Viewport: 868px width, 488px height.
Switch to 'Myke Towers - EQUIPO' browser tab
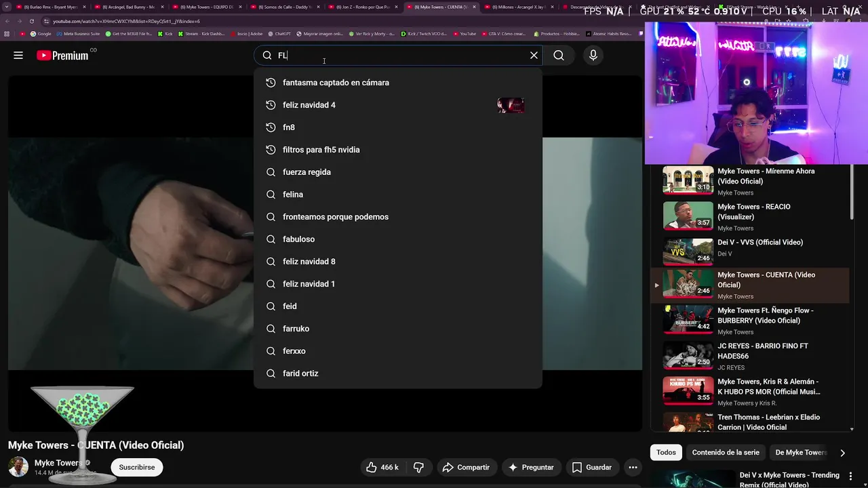click(207, 7)
